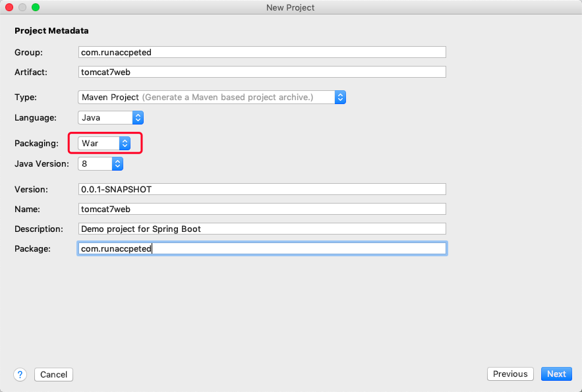Click the Description text field
This screenshot has height=392, width=582.
(262, 229)
